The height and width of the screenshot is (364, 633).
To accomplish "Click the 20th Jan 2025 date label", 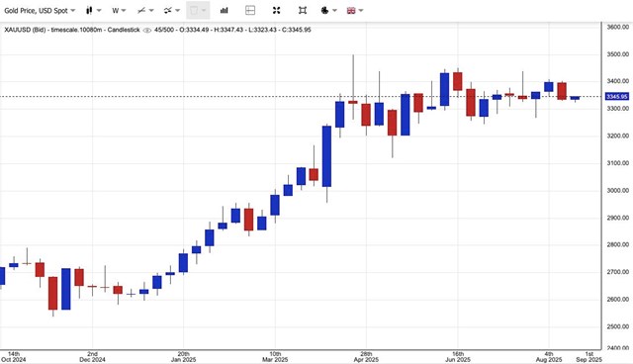I will coord(183,357).
